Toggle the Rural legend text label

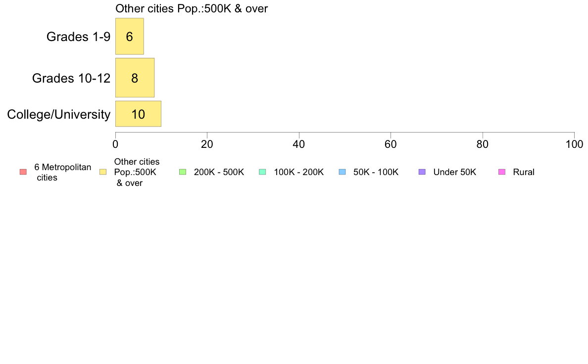pos(524,172)
